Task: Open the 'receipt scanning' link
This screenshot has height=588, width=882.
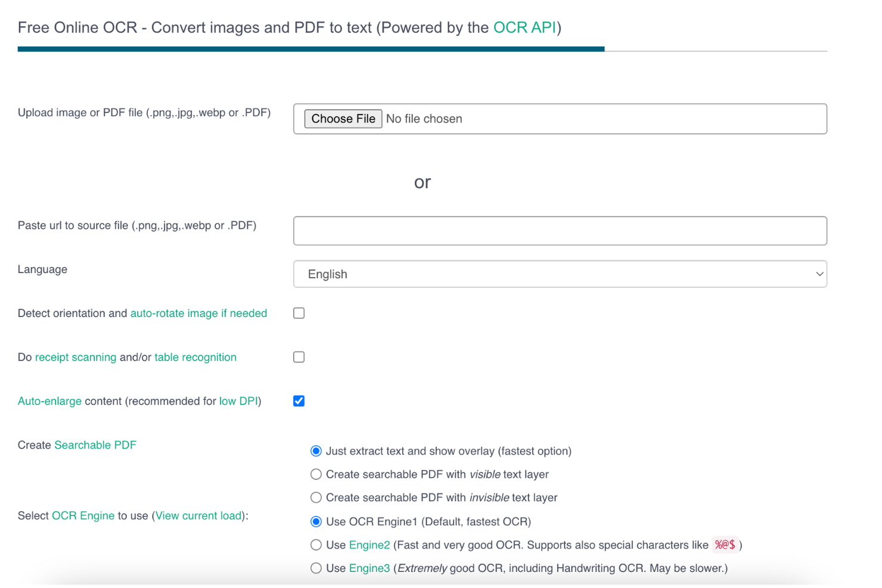Action: coord(76,357)
